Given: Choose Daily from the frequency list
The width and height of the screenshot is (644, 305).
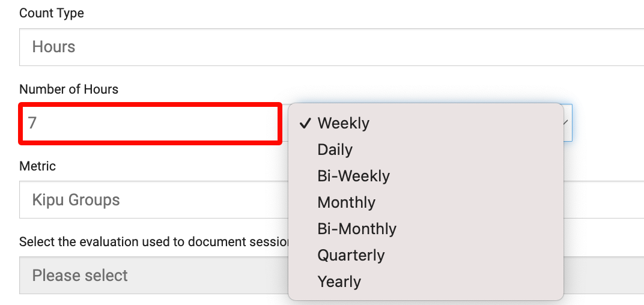Looking at the screenshot, I should (x=335, y=149).
